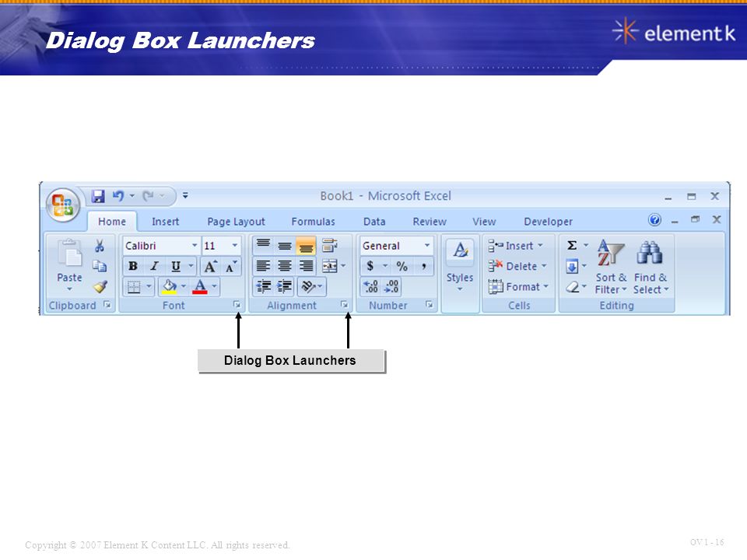Save workbook via Quick Access floppy icon
747x560 pixels.
(x=98, y=196)
